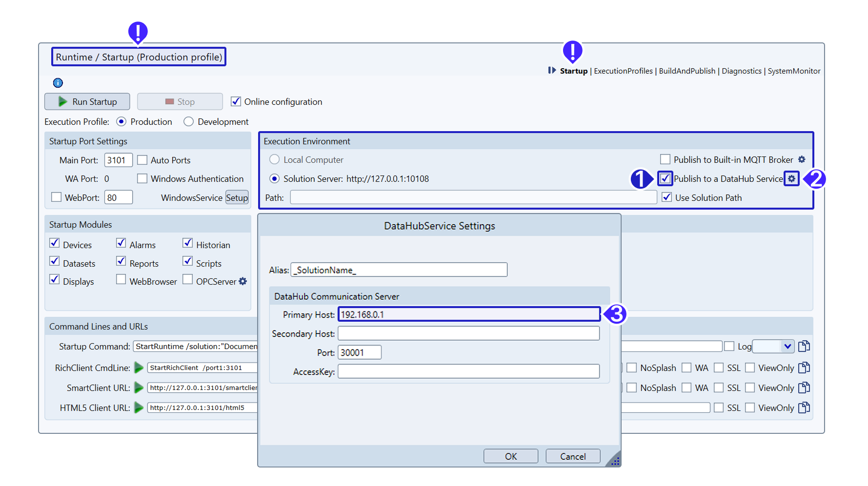
Task: Enable NoSplash on the RichClient row
Action: [632, 368]
